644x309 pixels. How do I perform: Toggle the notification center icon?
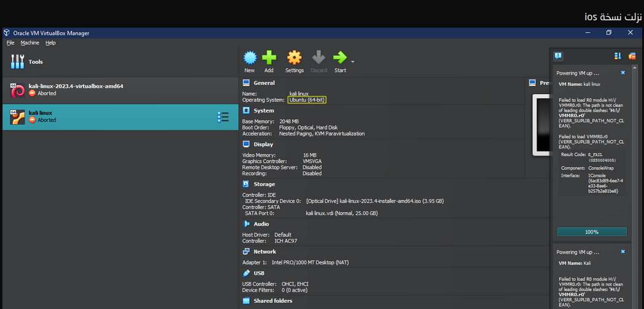pos(558,57)
